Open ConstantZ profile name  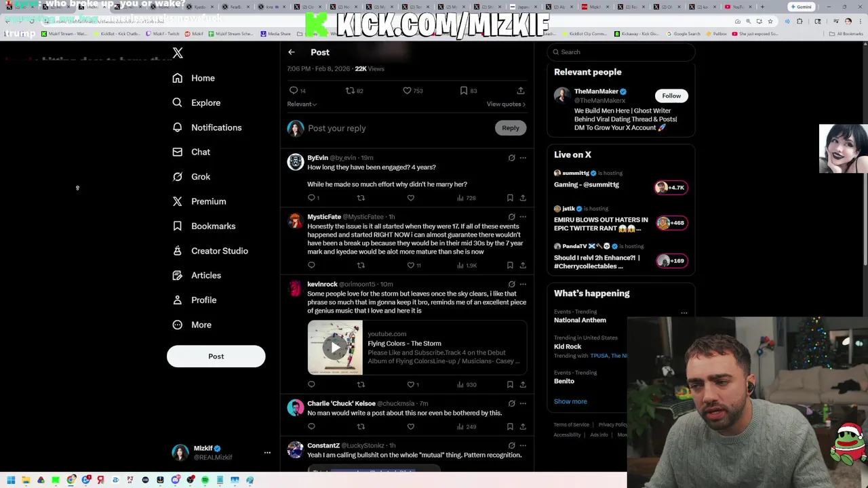click(x=323, y=445)
